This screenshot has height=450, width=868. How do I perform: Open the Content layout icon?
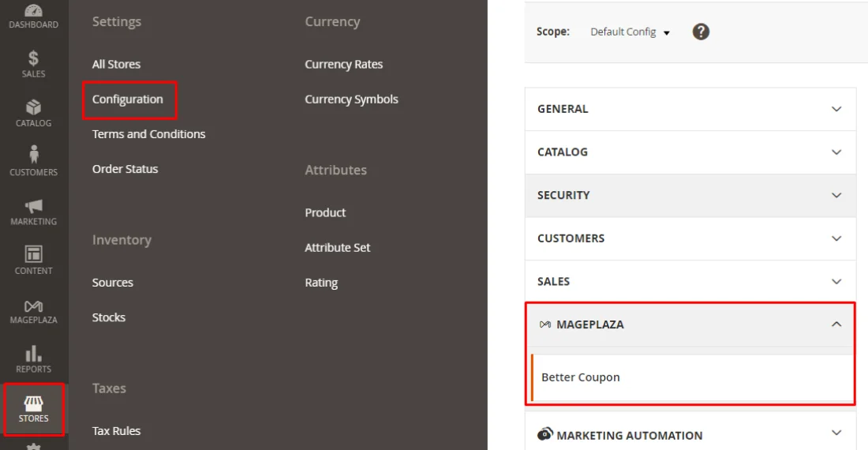pos(33,254)
